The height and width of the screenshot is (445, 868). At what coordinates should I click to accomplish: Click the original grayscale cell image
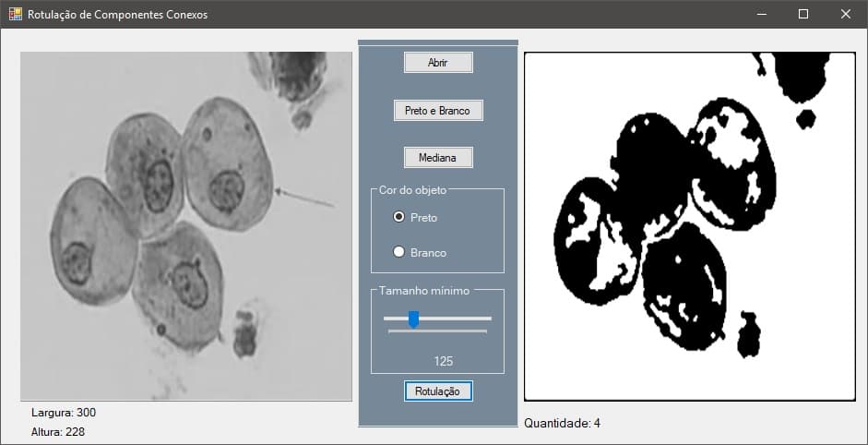186,226
